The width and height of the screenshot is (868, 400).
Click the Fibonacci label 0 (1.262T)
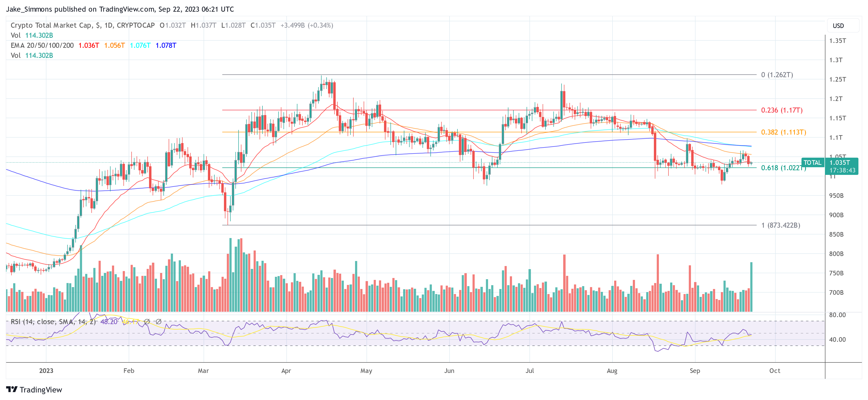pos(777,75)
